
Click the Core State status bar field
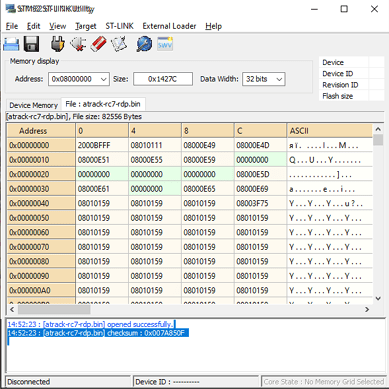point(323,382)
